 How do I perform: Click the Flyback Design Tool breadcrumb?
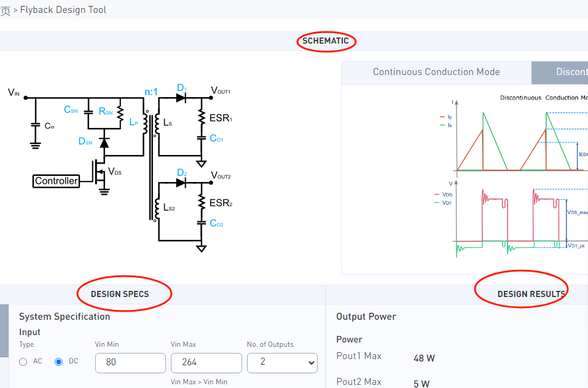(x=63, y=10)
